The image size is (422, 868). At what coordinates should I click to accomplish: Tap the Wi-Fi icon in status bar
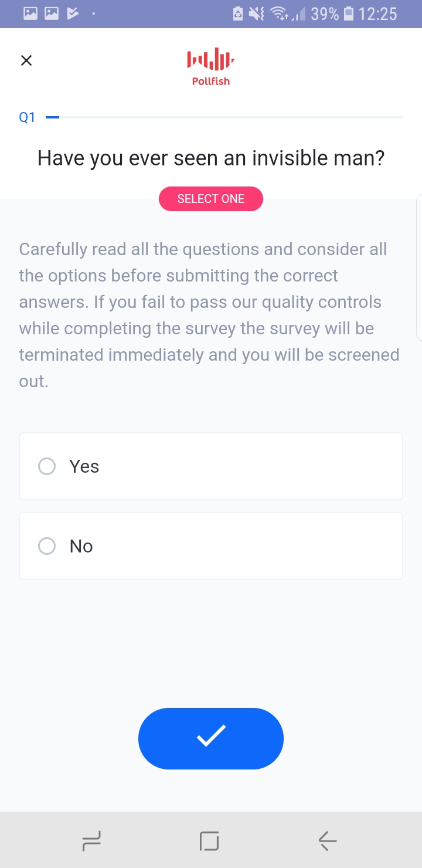pyautogui.click(x=280, y=13)
